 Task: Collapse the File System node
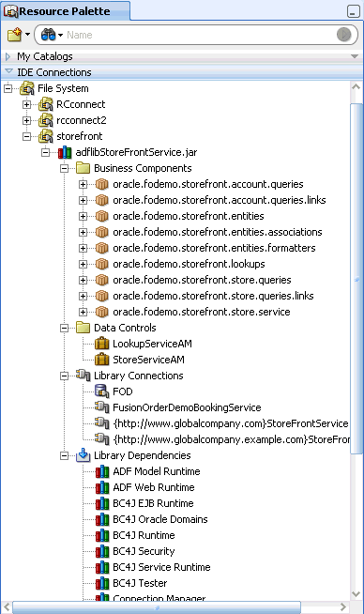tap(8, 89)
